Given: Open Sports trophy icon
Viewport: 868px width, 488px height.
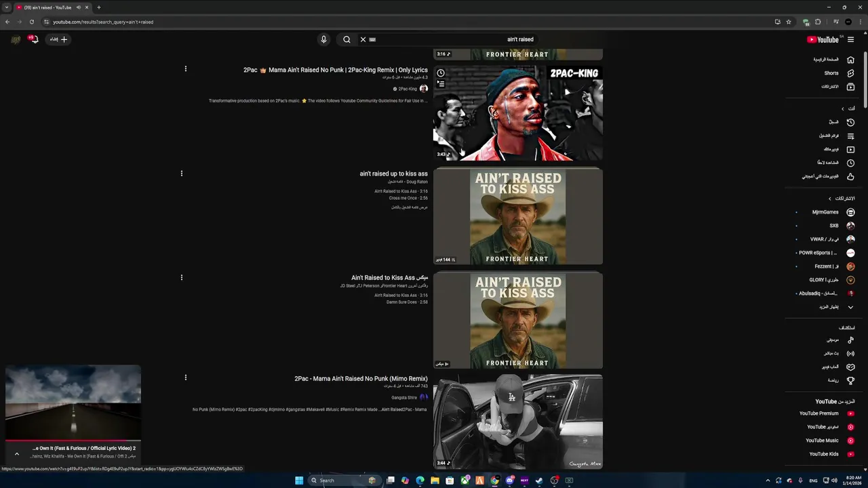Looking at the screenshot, I should (850, 380).
